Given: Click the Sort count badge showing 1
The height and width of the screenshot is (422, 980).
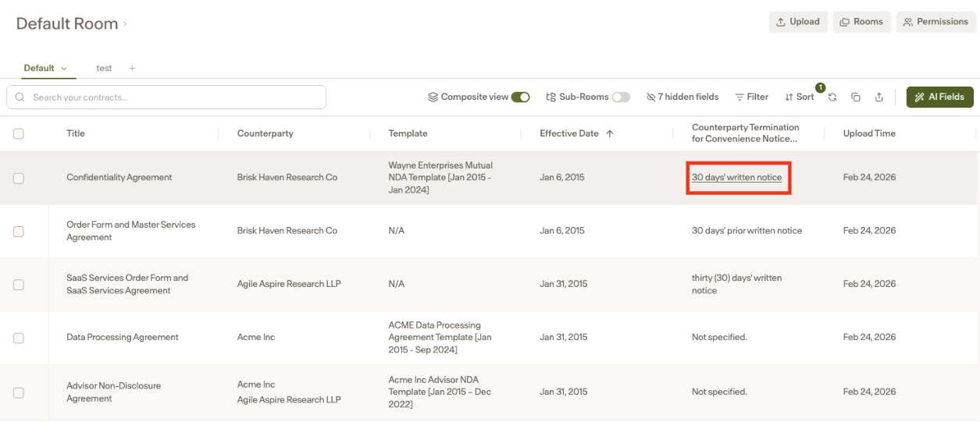Looking at the screenshot, I should point(820,88).
